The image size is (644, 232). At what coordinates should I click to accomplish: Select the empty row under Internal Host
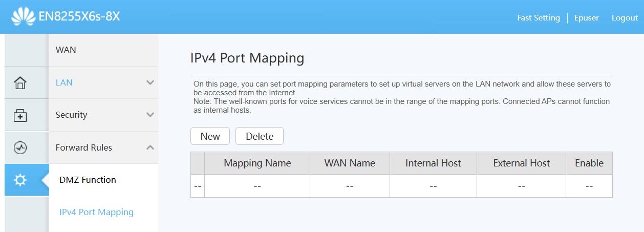(x=433, y=186)
